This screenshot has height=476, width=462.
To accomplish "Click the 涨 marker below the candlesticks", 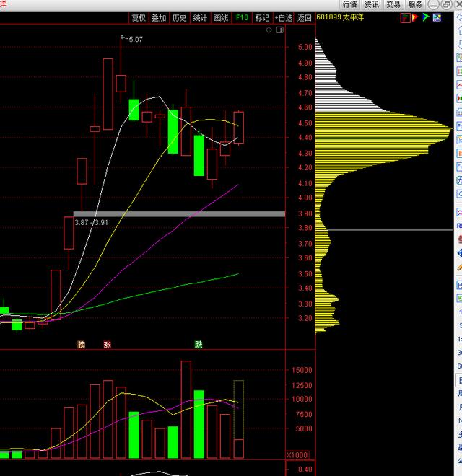I will pyautogui.click(x=108, y=345).
